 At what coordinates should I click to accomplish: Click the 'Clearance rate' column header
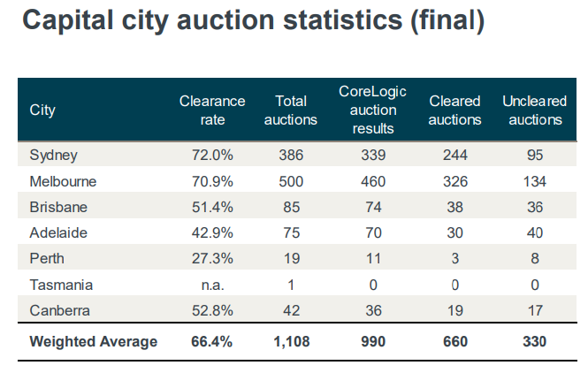(212, 110)
